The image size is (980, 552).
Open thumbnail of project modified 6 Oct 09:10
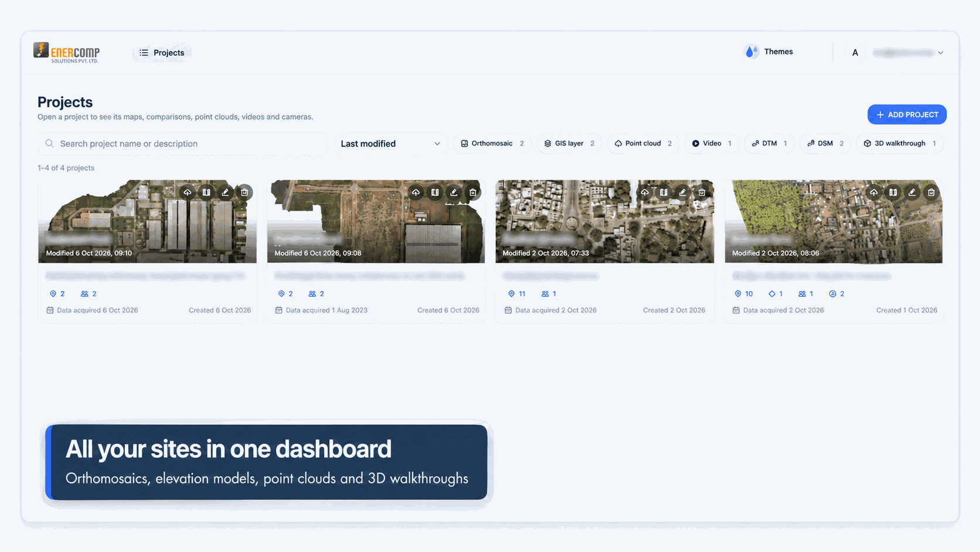(x=147, y=221)
